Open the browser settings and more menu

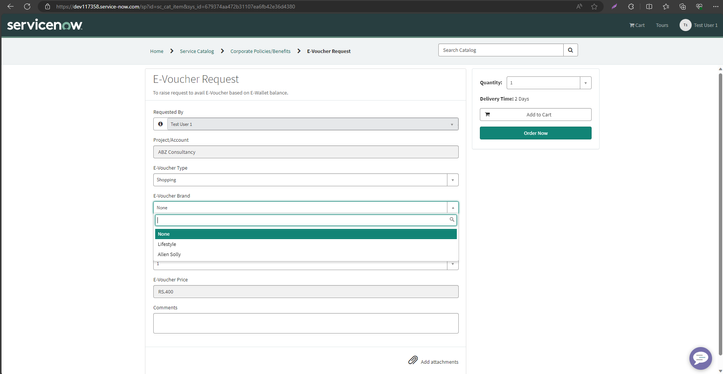point(715,6)
